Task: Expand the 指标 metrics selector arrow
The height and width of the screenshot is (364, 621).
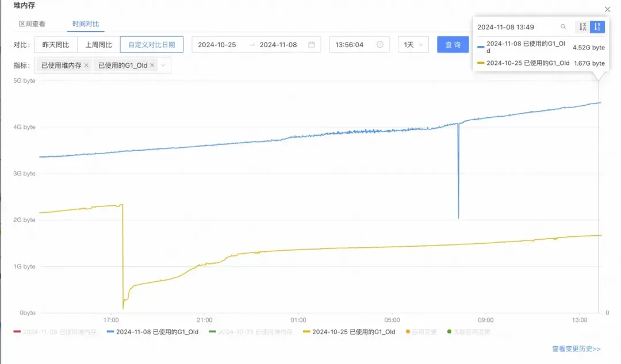Action: point(163,66)
